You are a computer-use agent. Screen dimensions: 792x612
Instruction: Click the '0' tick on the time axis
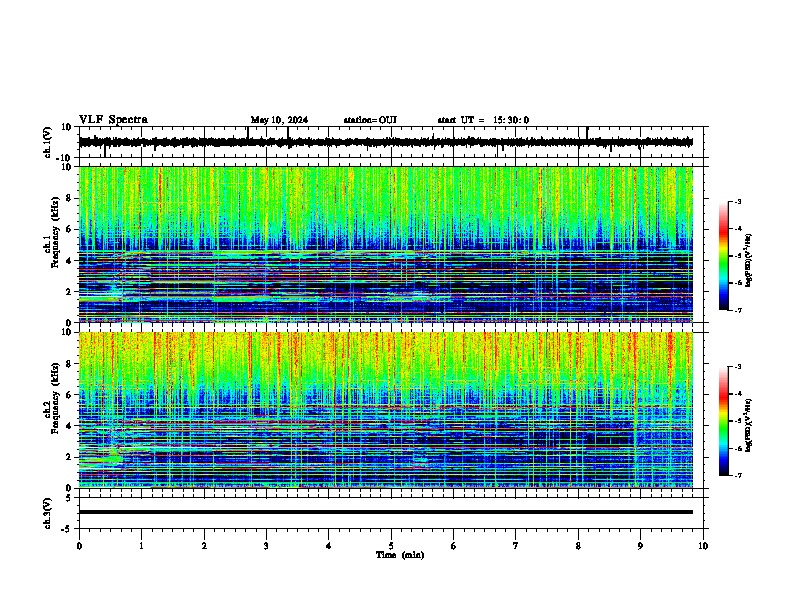click(79, 546)
